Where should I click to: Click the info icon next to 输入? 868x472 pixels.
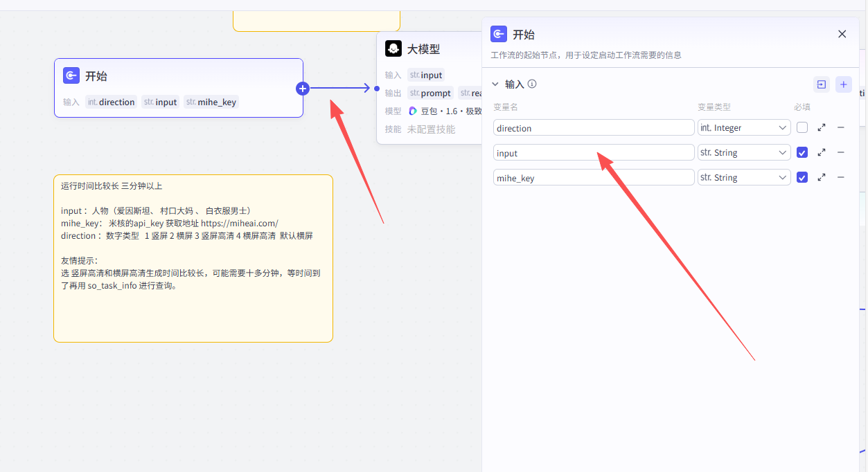coord(532,84)
